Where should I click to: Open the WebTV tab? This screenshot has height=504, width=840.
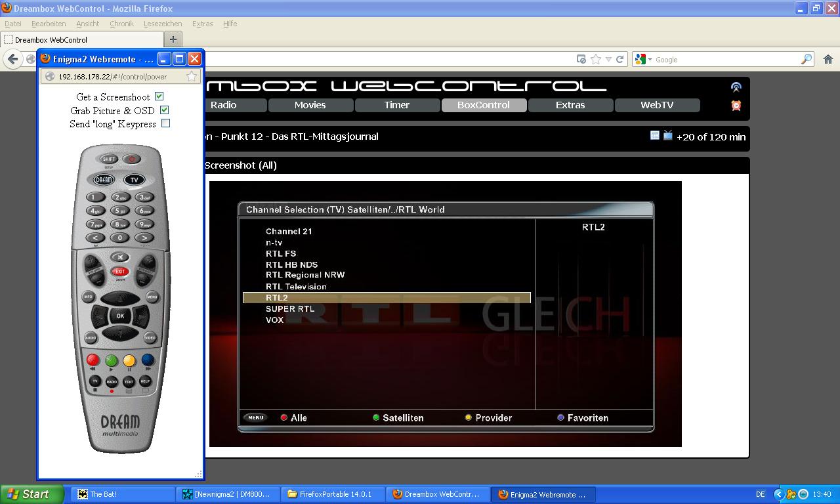[x=657, y=105]
